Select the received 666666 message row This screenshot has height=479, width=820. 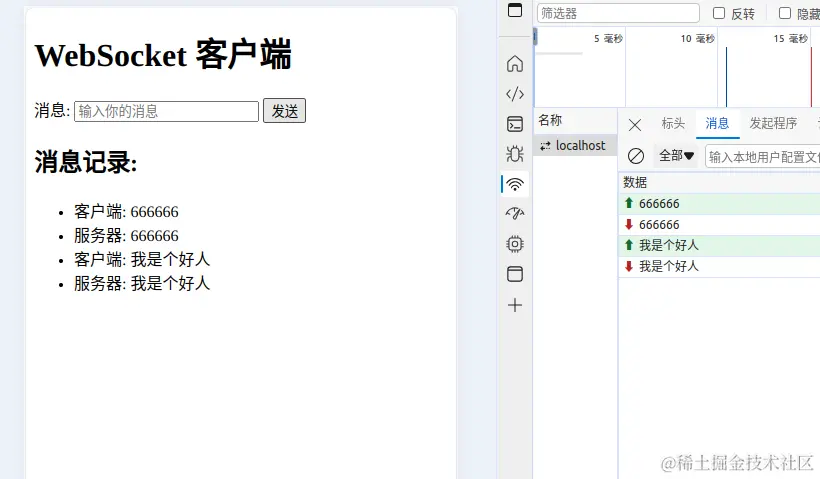click(719, 224)
